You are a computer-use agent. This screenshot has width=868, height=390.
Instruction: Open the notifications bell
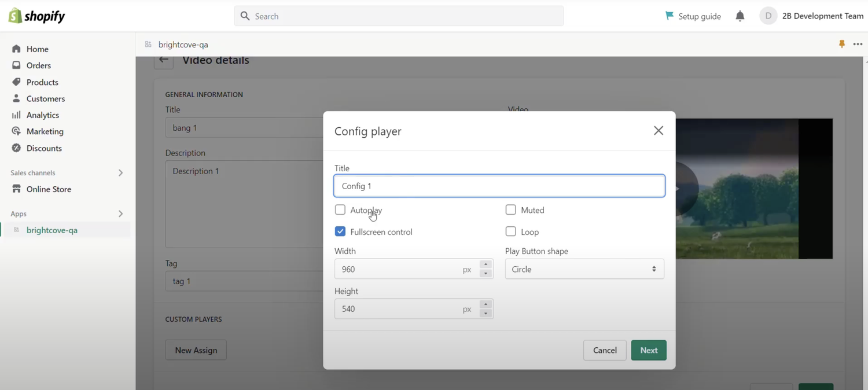click(x=740, y=16)
